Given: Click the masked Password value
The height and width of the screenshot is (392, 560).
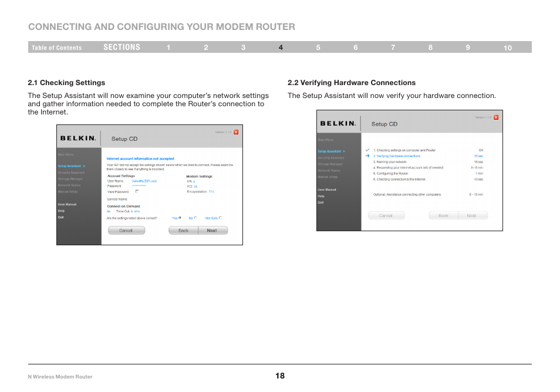Looking at the screenshot, I should coord(139,186).
